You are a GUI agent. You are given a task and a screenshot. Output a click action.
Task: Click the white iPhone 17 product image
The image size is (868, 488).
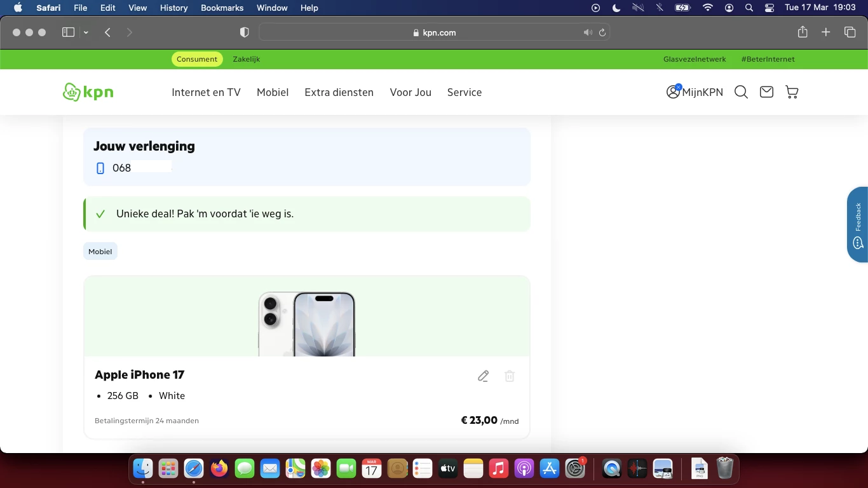pyautogui.click(x=307, y=323)
